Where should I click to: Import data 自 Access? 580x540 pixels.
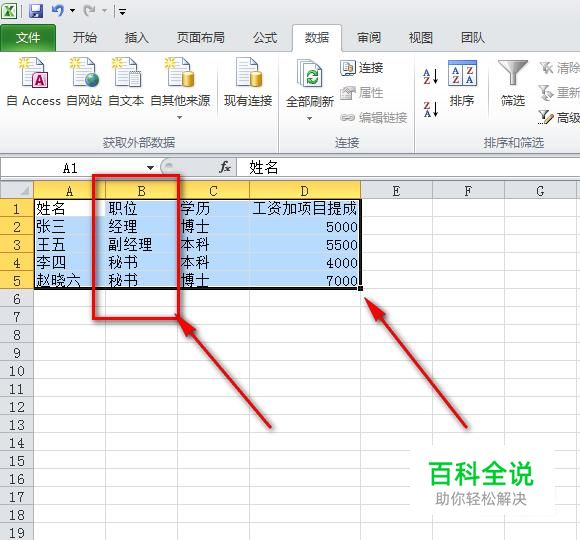click(34, 82)
